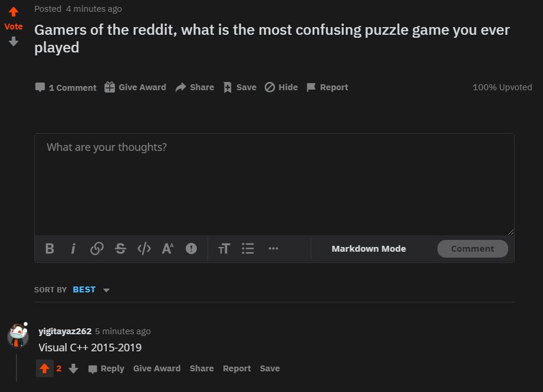Apply strikethrough formatting
The image size is (543, 392).
click(120, 249)
